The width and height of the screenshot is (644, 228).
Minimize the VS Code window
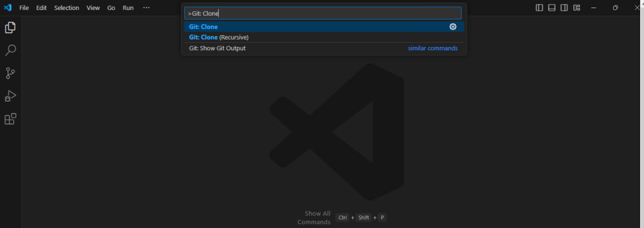(x=593, y=8)
